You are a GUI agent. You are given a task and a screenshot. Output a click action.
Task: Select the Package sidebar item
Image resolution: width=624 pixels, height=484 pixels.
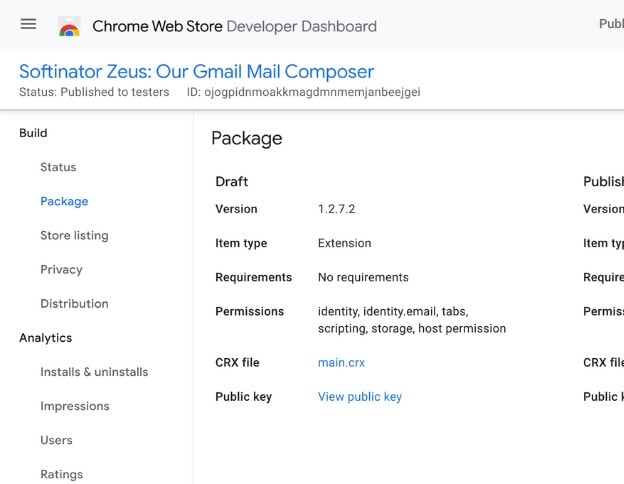(x=64, y=201)
